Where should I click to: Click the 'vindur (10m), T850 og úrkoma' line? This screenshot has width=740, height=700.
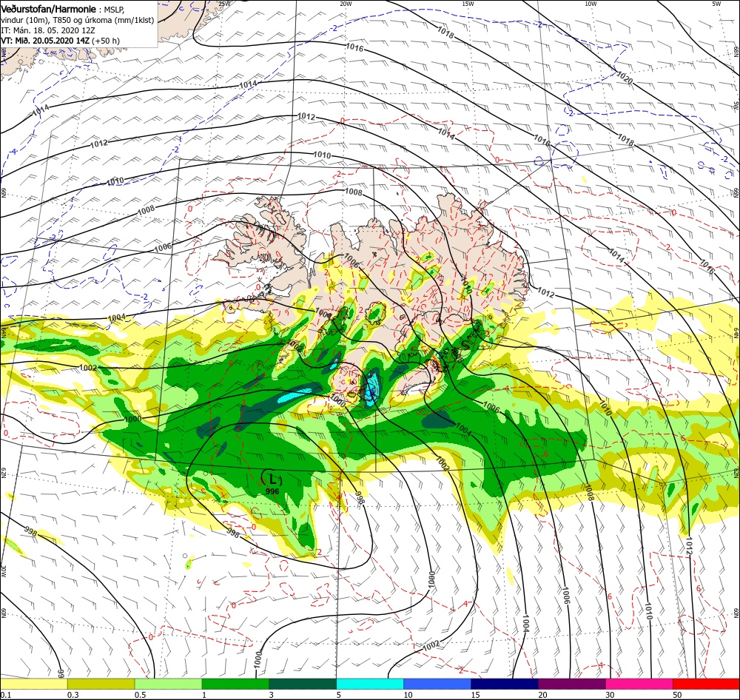coord(78,20)
